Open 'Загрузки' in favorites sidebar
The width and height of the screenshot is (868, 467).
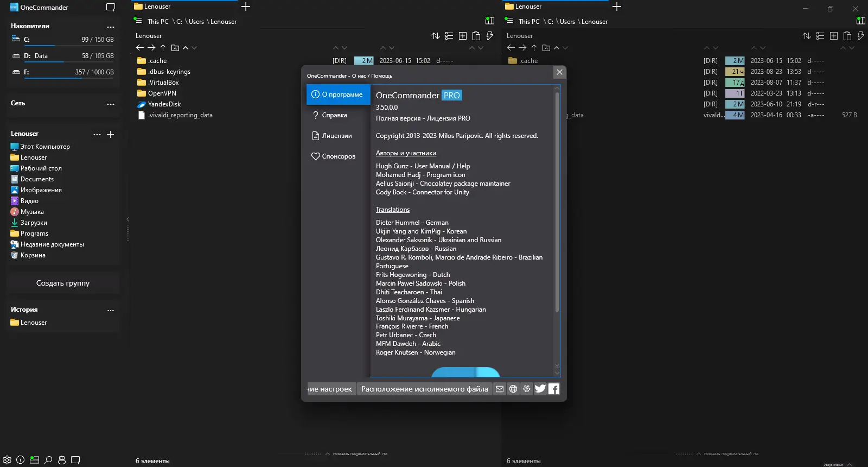coord(34,223)
